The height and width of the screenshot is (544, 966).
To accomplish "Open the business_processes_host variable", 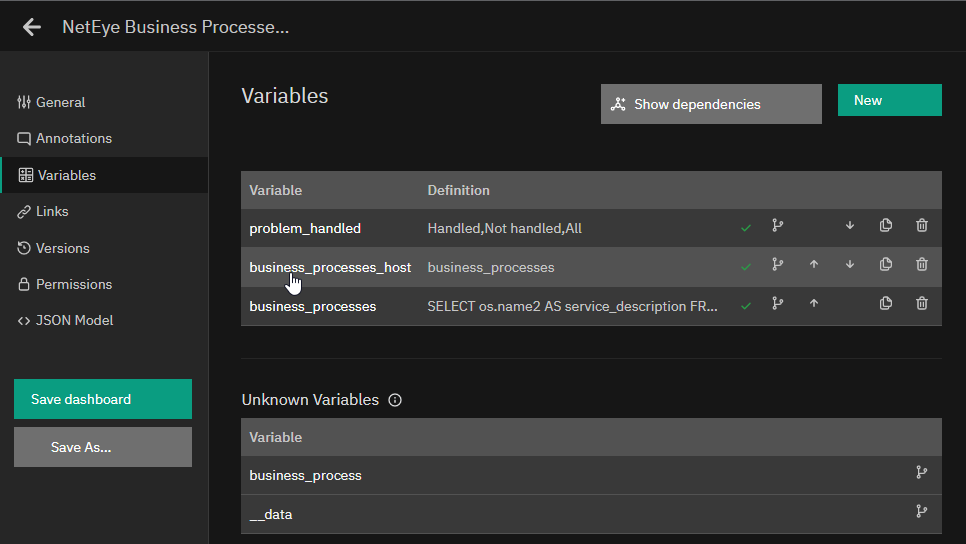I will (x=330, y=267).
